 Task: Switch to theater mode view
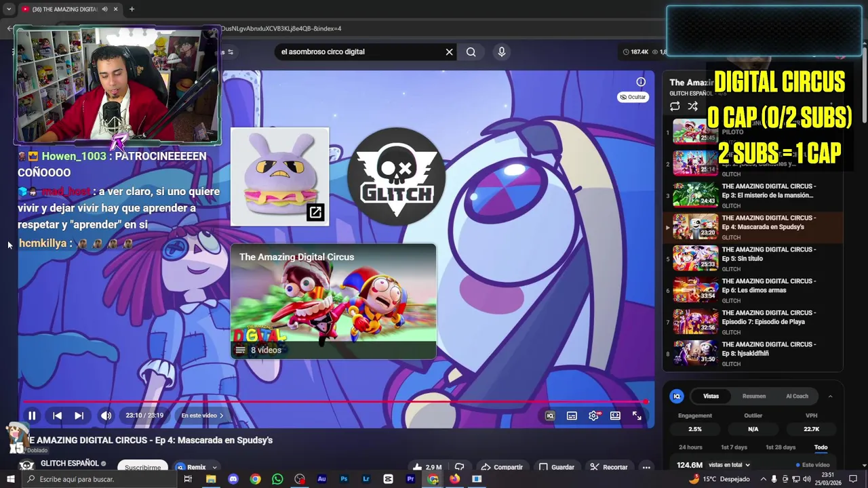pyautogui.click(x=615, y=415)
